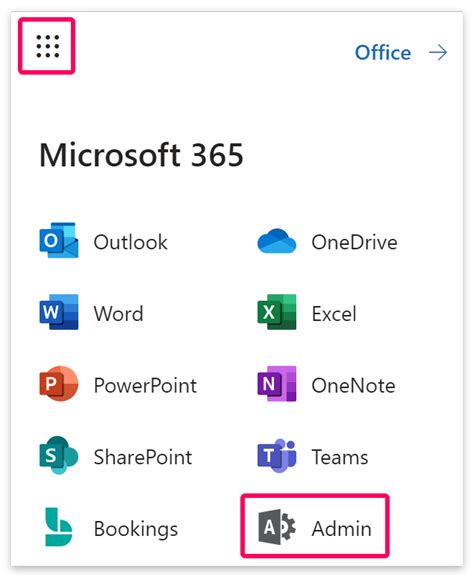Click the Outlook envelope icon
This screenshot has width=474, height=577.
pyautogui.click(x=59, y=240)
